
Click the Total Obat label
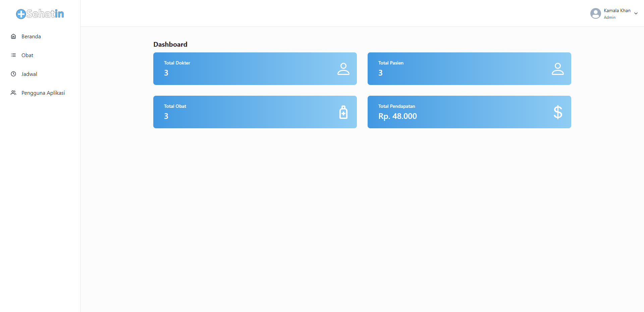click(175, 106)
